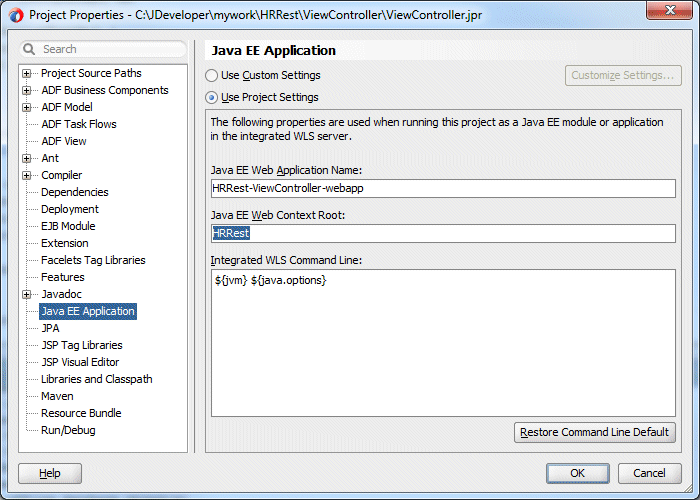Open the EJB Module category
This screenshot has width=700, height=500.
(68, 226)
